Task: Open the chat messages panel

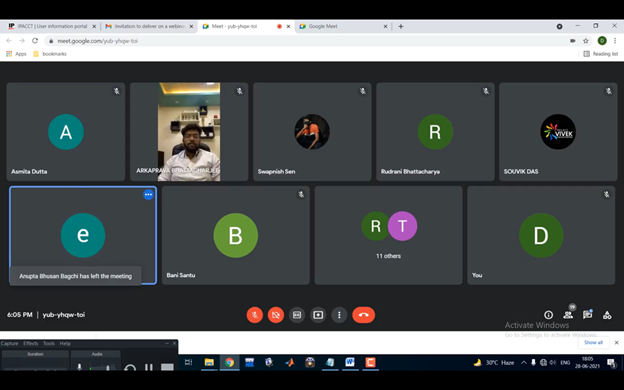Action: [x=587, y=315]
